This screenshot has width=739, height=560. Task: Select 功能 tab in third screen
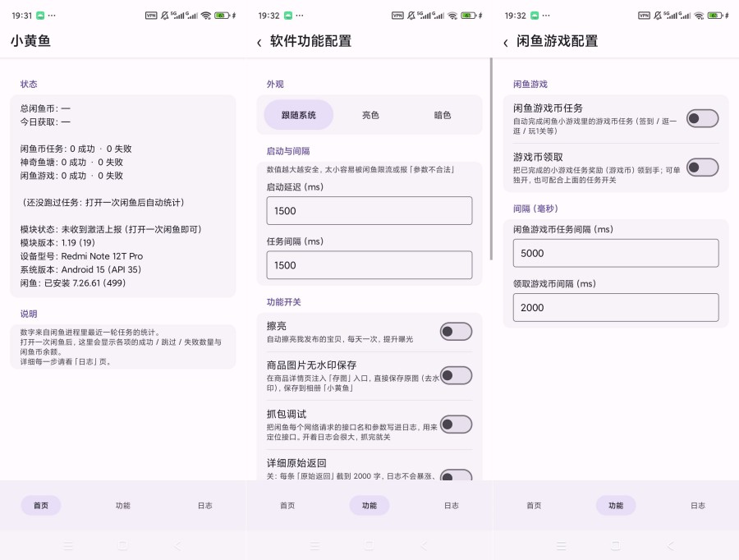point(616,505)
